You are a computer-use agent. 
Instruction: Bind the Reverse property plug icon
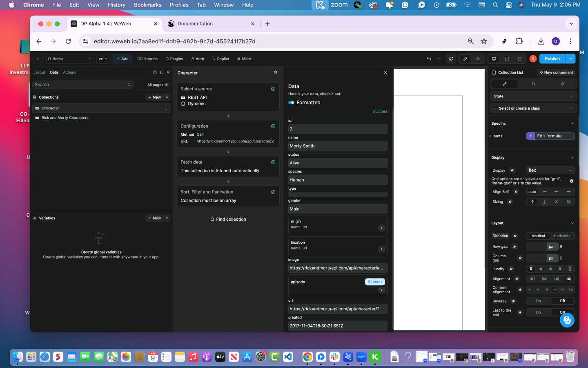(x=513, y=301)
